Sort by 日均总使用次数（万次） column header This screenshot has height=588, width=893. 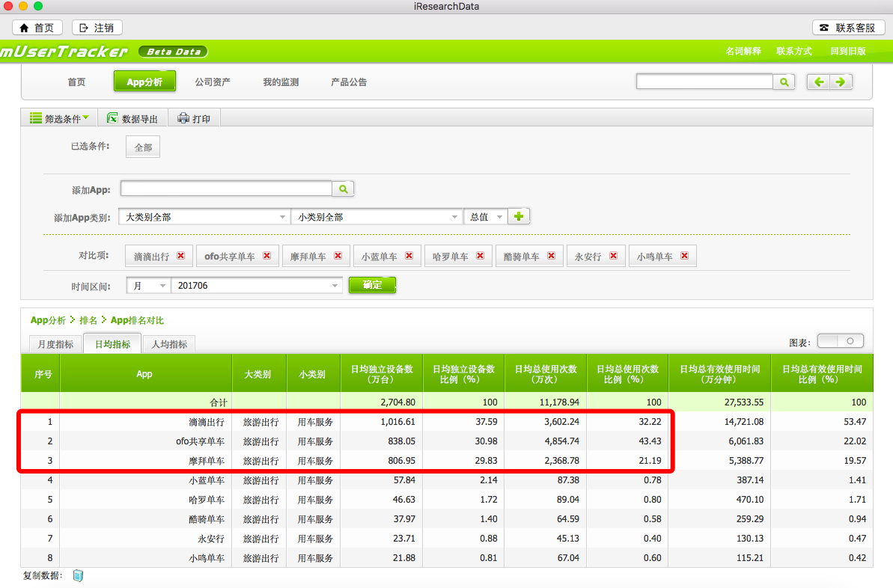(546, 374)
